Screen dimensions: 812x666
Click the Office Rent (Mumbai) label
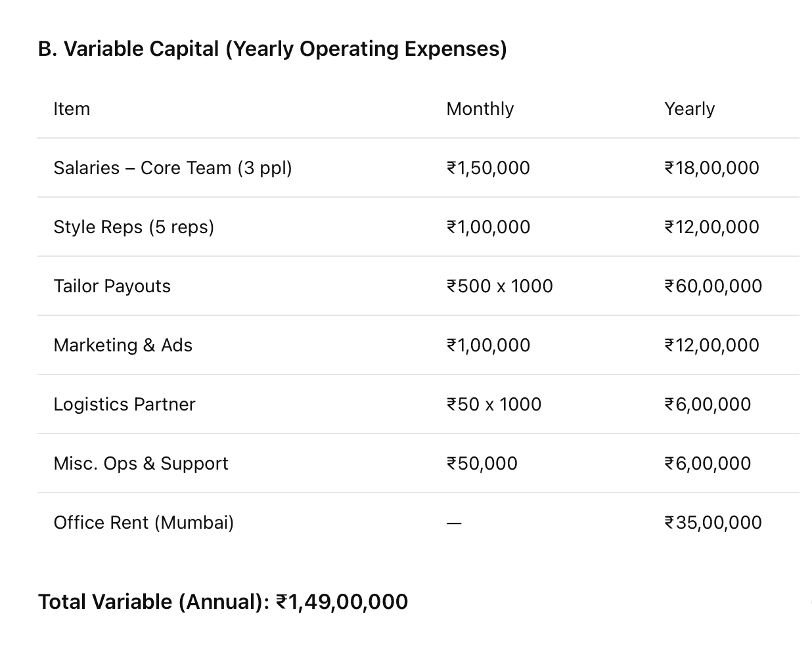coord(144,523)
